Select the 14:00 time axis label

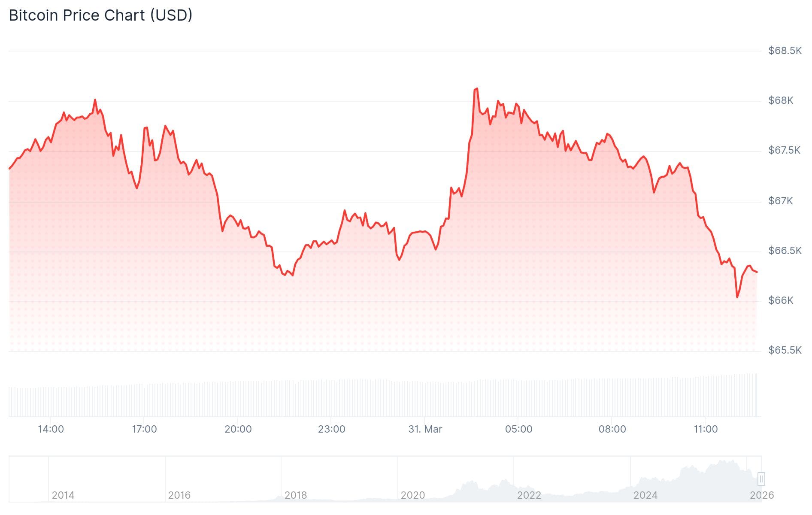[51, 429]
